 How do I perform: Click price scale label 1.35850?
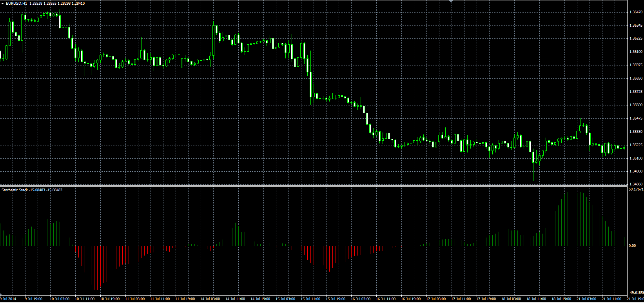click(635, 78)
